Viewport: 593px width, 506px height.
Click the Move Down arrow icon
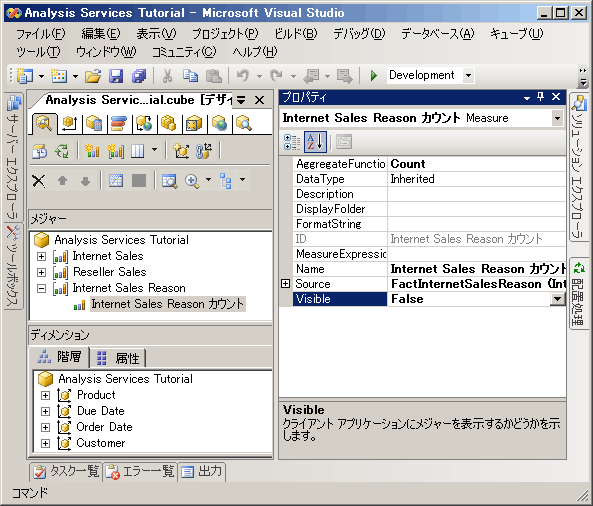click(85, 181)
